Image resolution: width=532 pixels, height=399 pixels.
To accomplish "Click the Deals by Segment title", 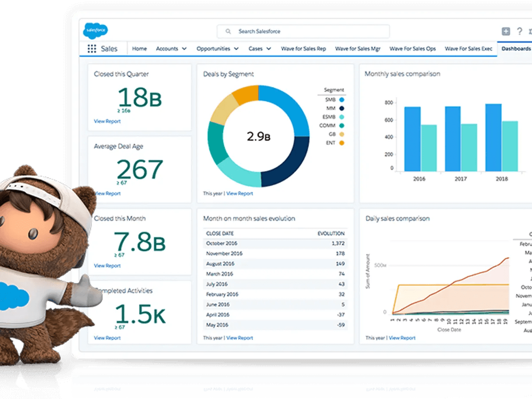I will 228,74.
